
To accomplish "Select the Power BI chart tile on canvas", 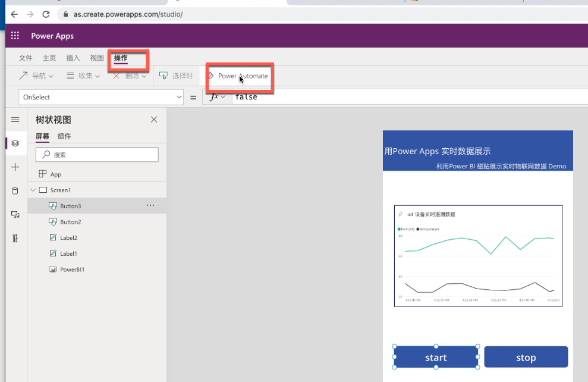I will click(478, 256).
